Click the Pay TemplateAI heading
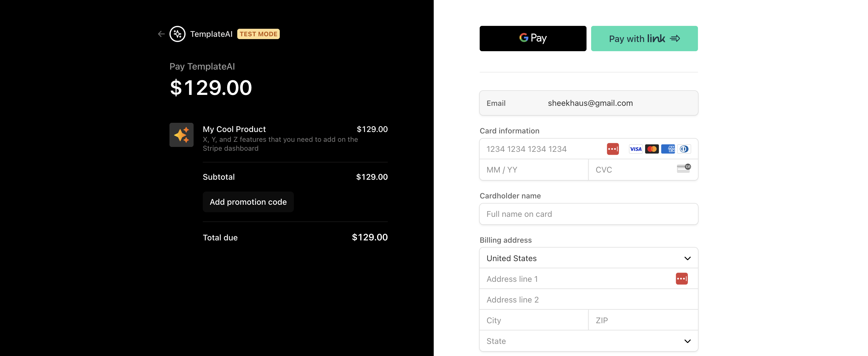Screen dimensions: 868x356 pyautogui.click(x=202, y=66)
